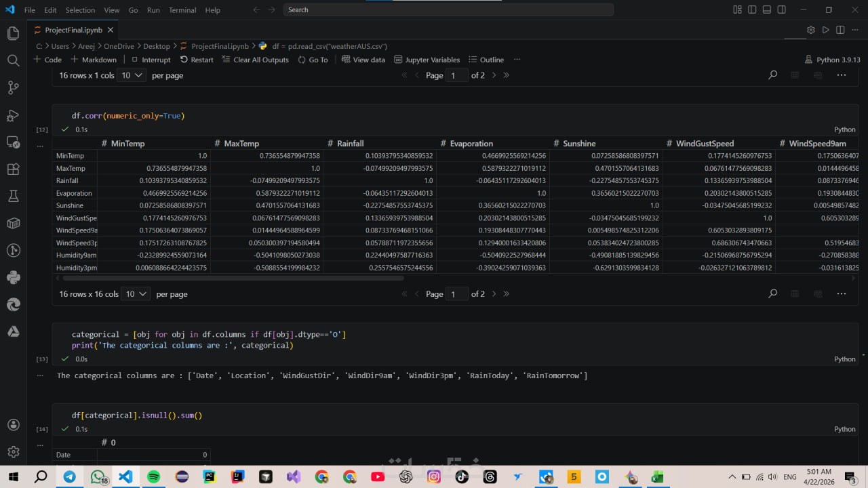The height and width of the screenshot is (488, 868).
Task: Open Spotify from the taskbar
Action: [x=153, y=477]
